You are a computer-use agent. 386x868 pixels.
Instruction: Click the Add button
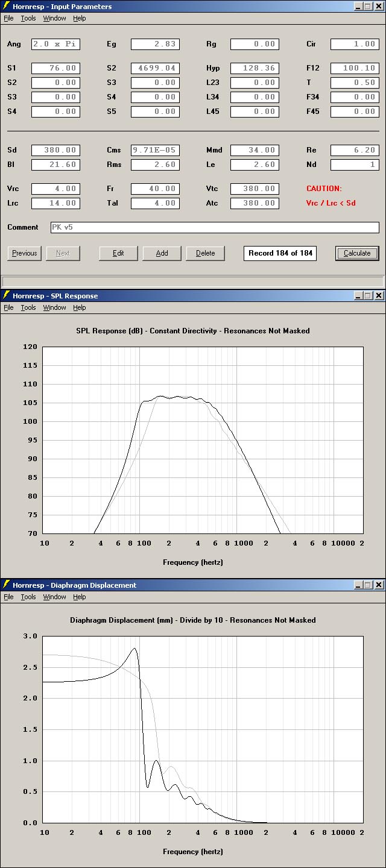point(162,253)
